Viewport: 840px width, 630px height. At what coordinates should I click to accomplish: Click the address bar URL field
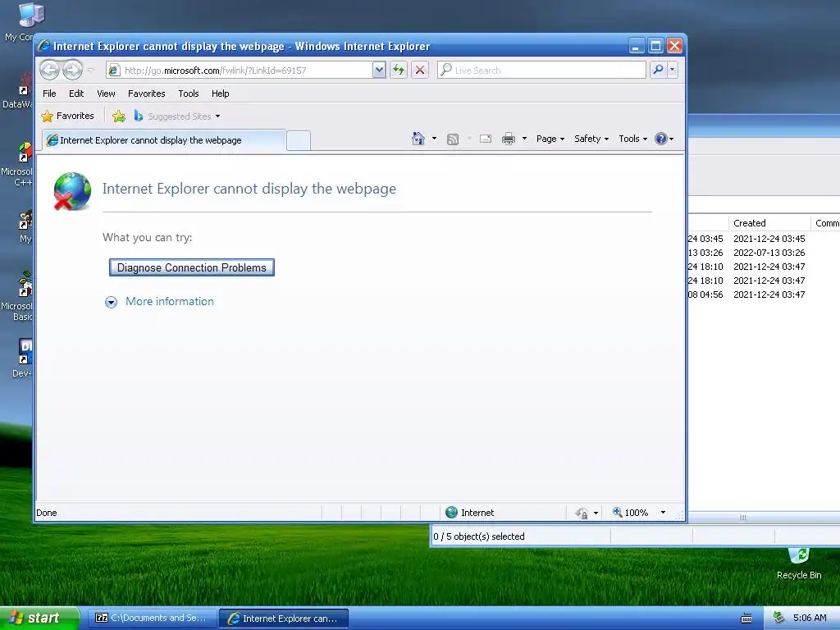pyautogui.click(x=239, y=71)
